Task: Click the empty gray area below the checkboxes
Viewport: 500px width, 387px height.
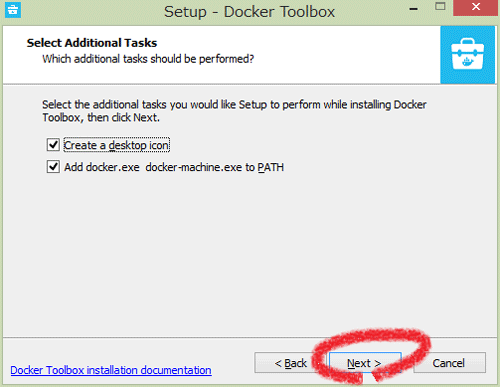Action: [x=250, y=253]
